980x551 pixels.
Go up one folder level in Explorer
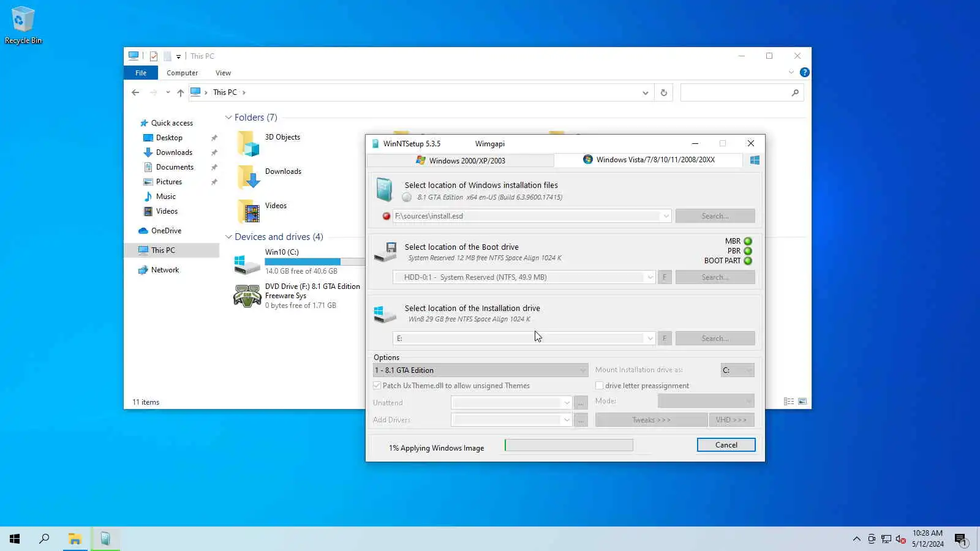point(180,92)
